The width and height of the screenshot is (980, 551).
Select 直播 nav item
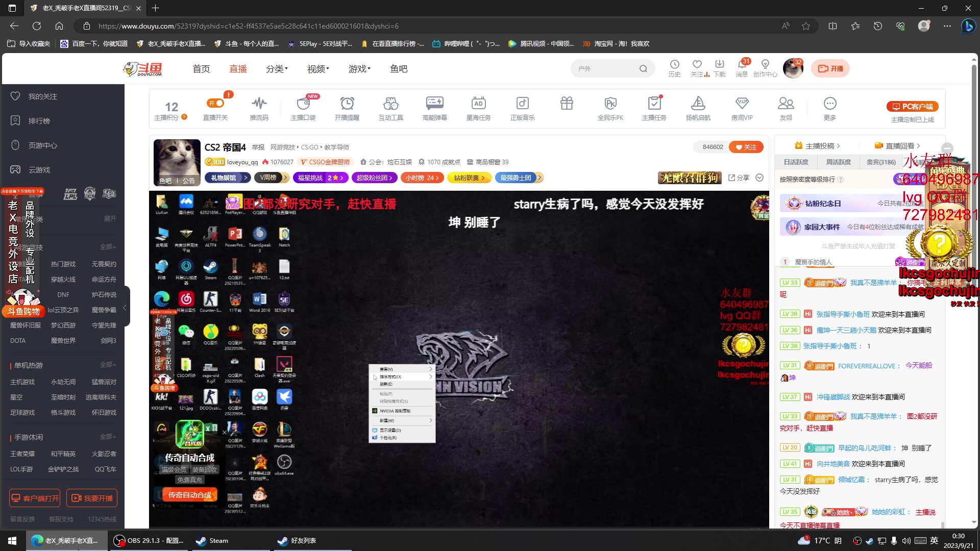pyautogui.click(x=238, y=69)
